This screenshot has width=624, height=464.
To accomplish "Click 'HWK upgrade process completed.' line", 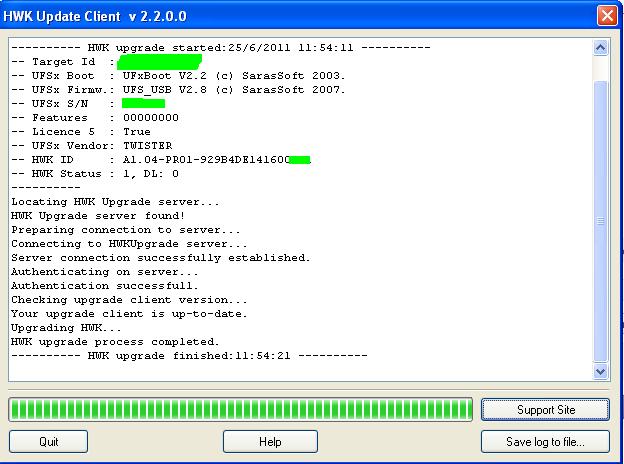I will [x=115, y=342].
